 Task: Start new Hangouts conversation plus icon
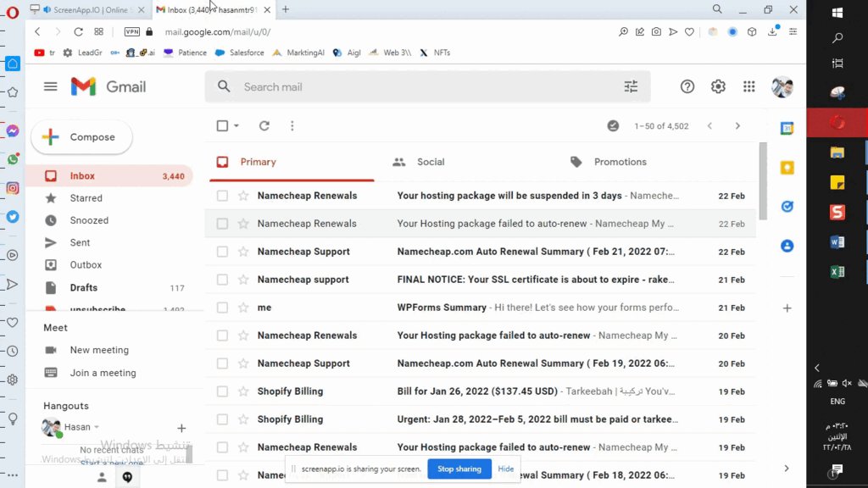tap(181, 428)
